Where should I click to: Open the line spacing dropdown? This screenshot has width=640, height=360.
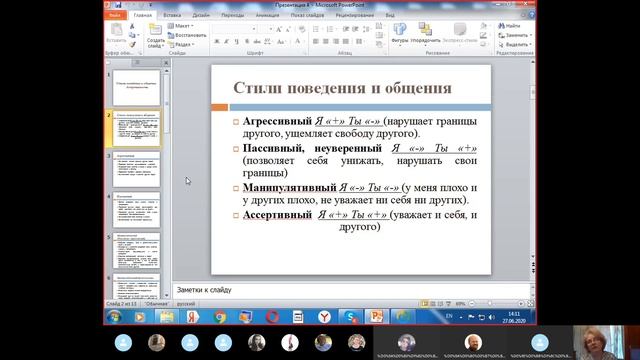click(x=367, y=29)
